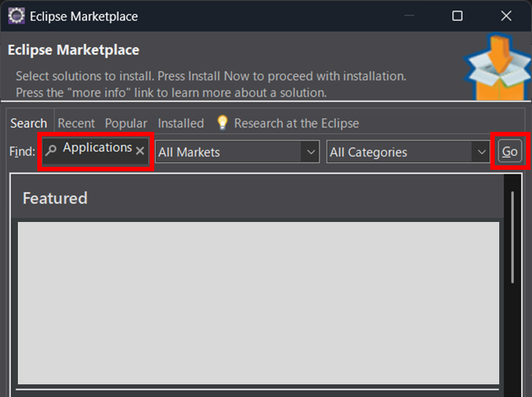Click the arrow on the All Markets combo
532x397 pixels.
coord(310,152)
